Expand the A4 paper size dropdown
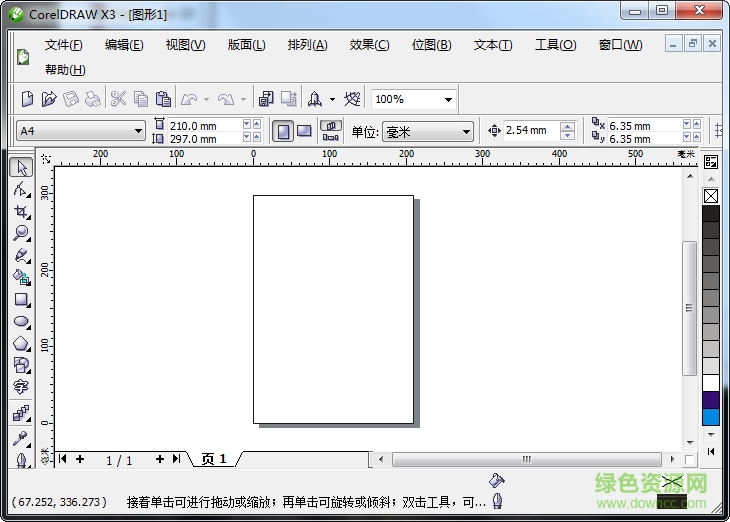This screenshot has height=522, width=730. pos(139,131)
